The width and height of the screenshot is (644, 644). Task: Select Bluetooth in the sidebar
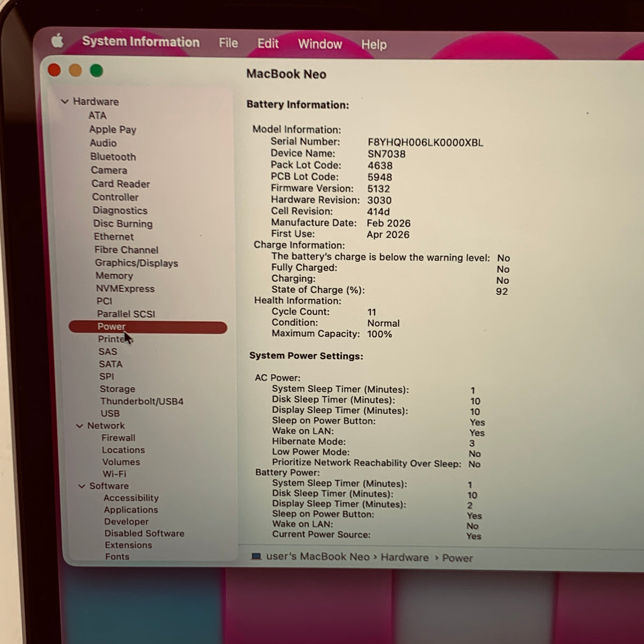click(113, 157)
